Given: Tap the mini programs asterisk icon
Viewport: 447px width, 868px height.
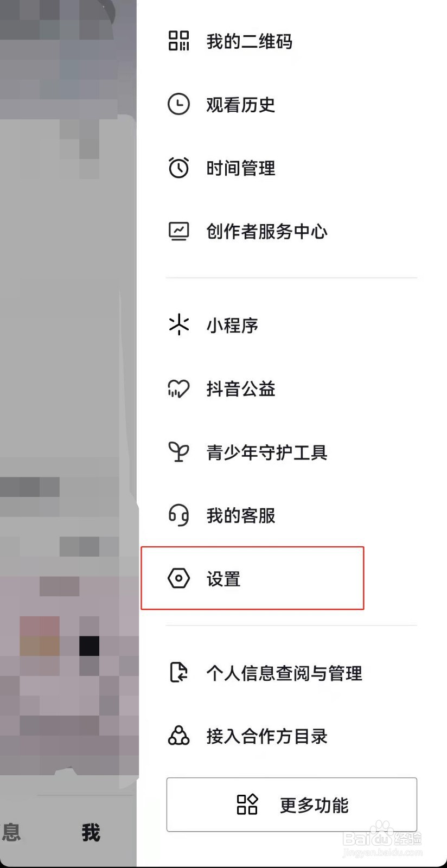Looking at the screenshot, I should (178, 325).
